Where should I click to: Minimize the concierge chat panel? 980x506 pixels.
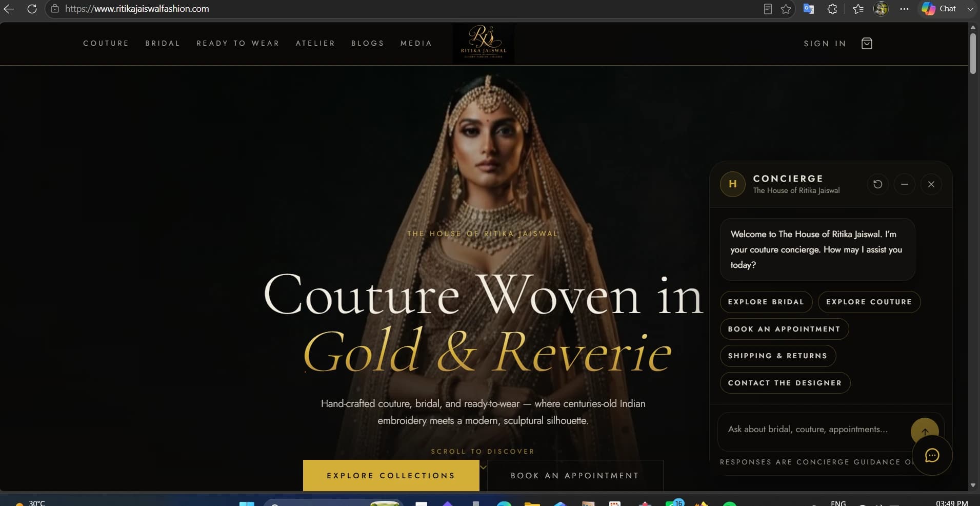click(905, 184)
